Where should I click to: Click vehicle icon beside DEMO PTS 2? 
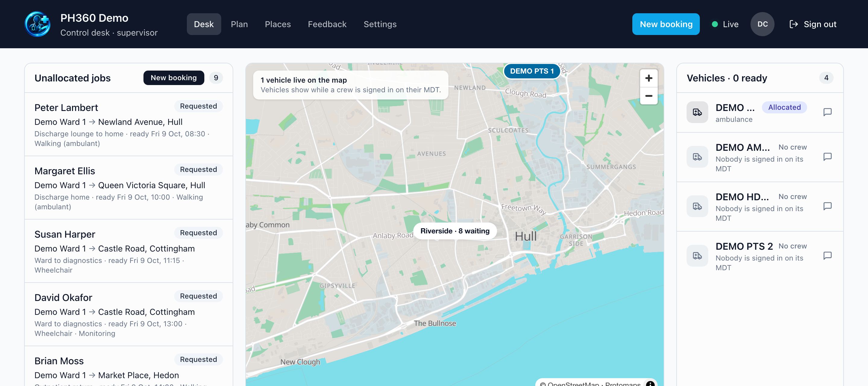point(697,255)
